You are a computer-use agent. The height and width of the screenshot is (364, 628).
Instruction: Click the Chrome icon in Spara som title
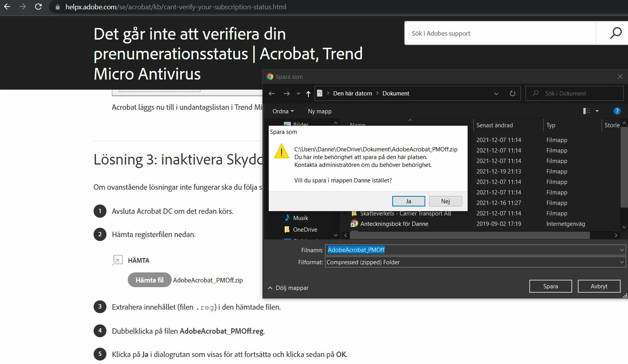point(270,77)
